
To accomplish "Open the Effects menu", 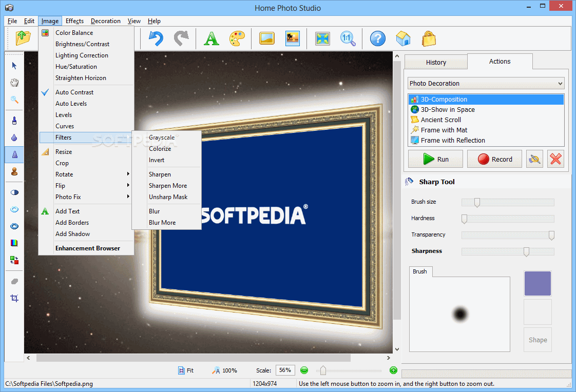I will click(74, 21).
